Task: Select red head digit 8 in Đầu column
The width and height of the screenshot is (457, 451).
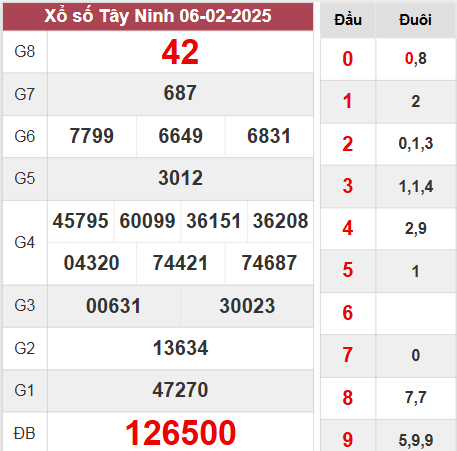Action: [348, 398]
